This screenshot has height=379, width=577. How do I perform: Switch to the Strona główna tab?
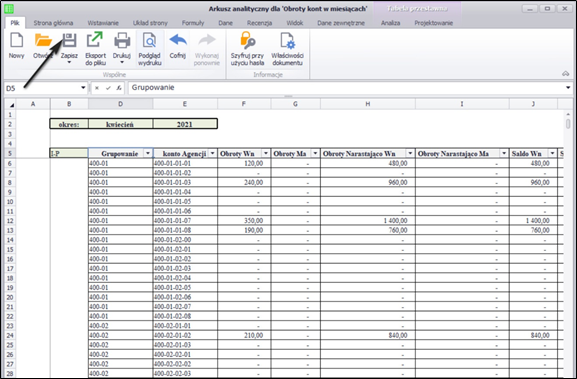coord(53,23)
